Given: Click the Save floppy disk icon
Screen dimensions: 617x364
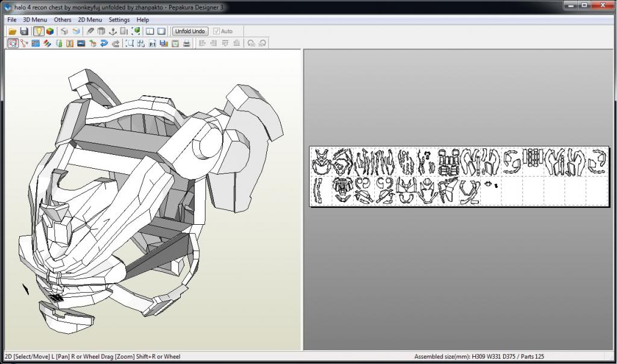Looking at the screenshot, I should (x=24, y=31).
